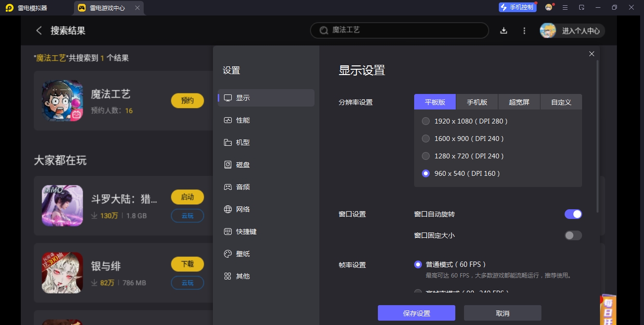The height and width of the screenshot is (325, 644).
Task: Switch to the 手机版 resolution tab
Action: coord(477,102)
